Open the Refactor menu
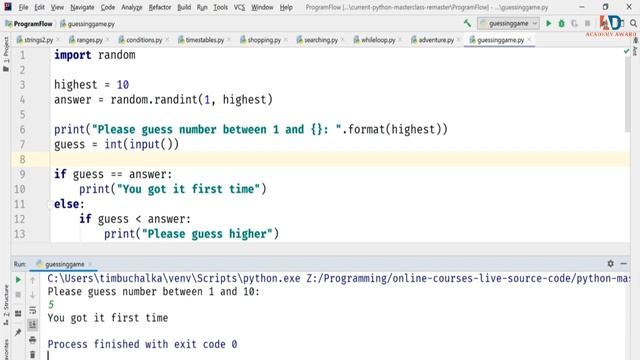 [x=160, y=7]
